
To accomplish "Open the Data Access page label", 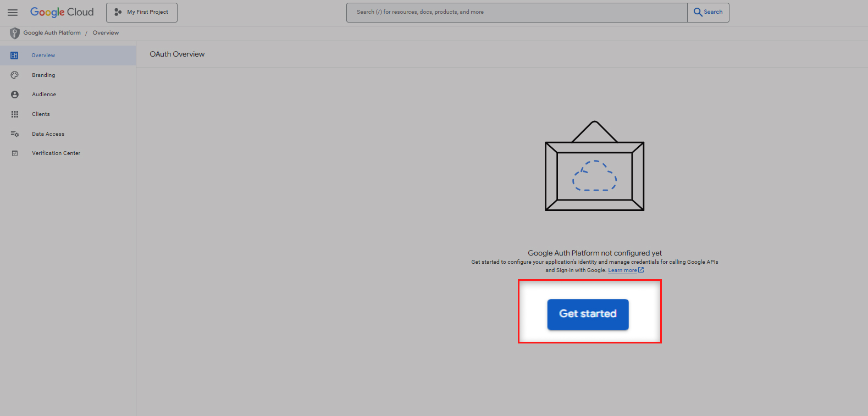I will coord(48,134).
